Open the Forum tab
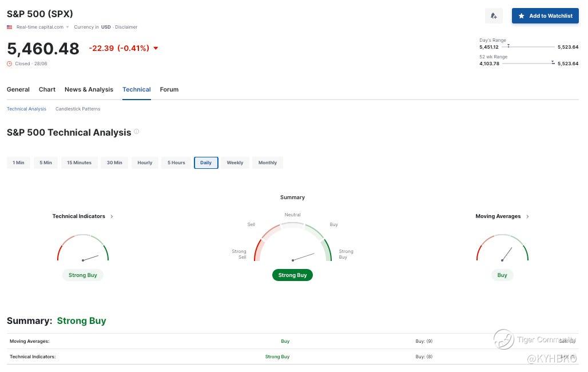Screen dimensions: 588x372 point(169,89)
